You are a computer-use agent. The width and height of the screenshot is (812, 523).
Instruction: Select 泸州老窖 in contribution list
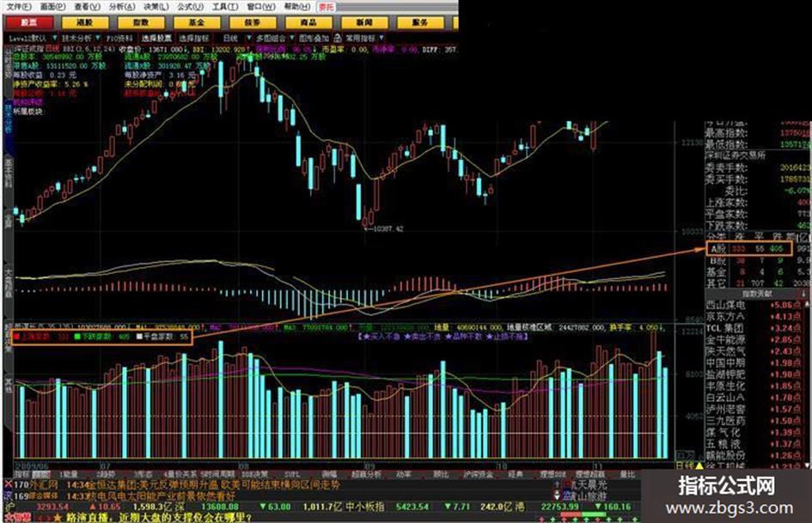(756, 409)
